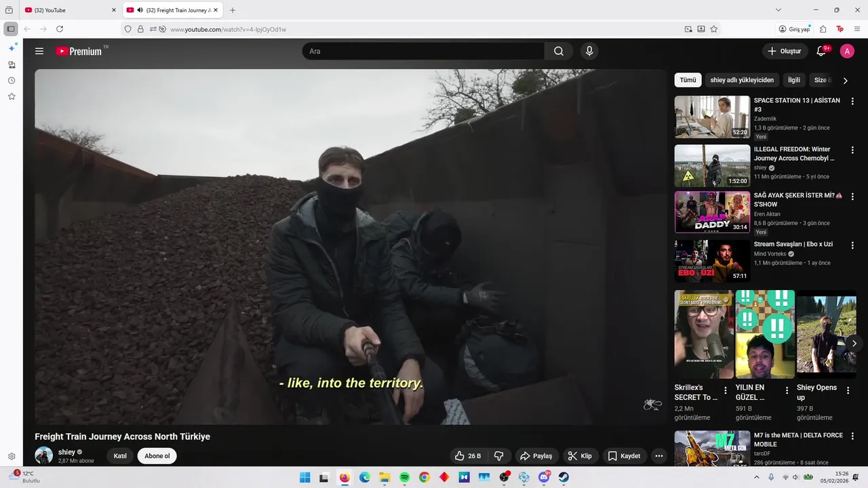Click Giriş yap sign-in button
Viewport: 868px width, 488px height.
click(794, 29)
